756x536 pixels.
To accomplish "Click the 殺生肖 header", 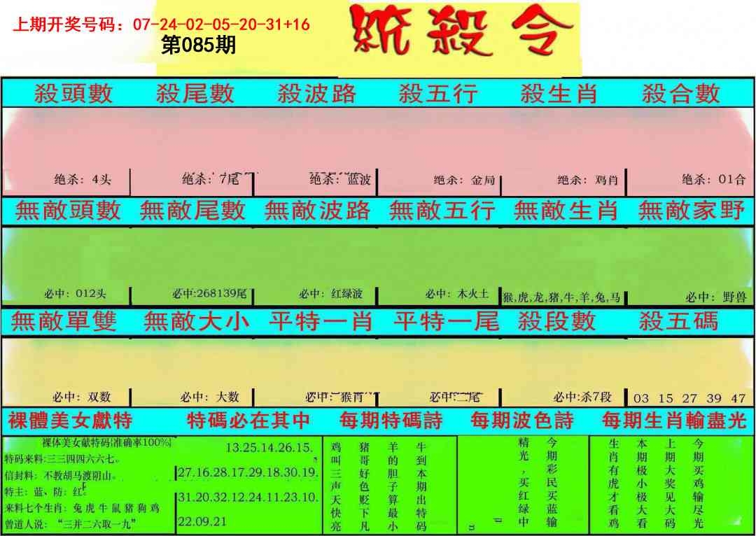I will (559, 93).
